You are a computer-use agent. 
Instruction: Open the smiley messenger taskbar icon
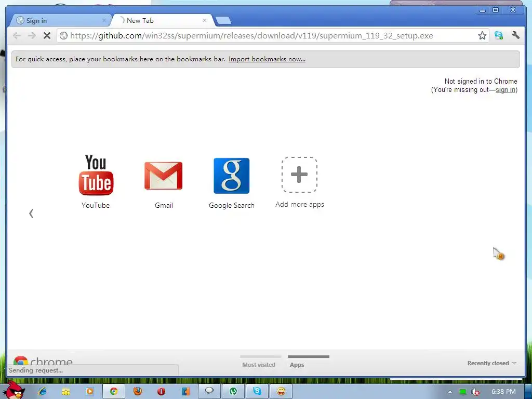pyautogui.click(x=281, y=391)
